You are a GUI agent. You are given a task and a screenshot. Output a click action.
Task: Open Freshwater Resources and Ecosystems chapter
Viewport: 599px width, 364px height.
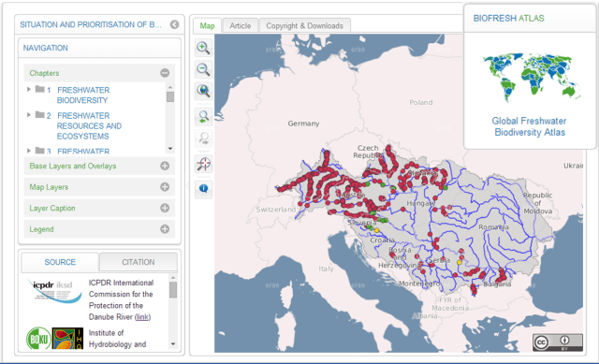89,125
